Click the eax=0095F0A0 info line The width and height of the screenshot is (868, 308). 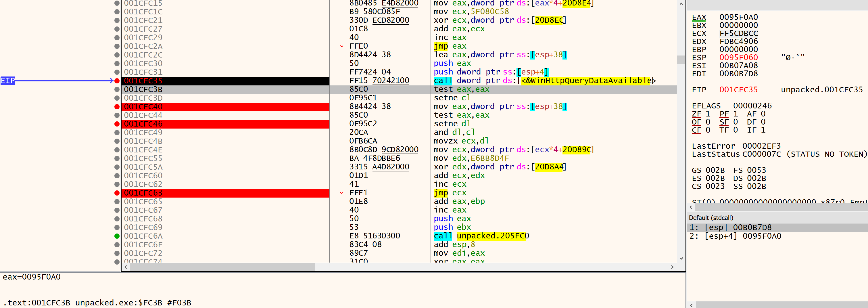tap(32, 277)
